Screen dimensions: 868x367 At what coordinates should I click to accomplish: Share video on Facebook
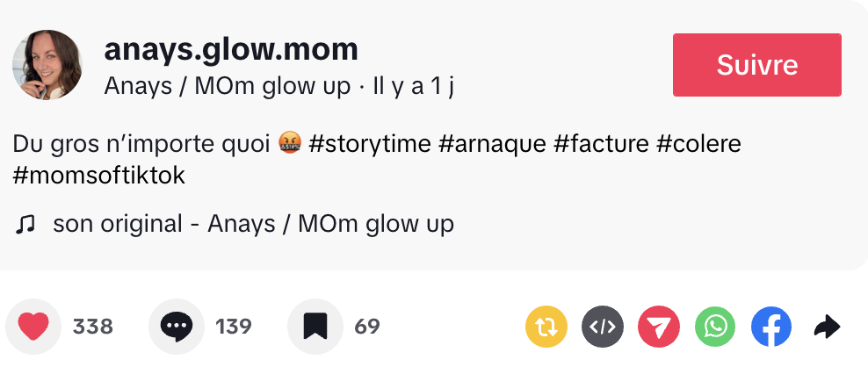[771, 327]
